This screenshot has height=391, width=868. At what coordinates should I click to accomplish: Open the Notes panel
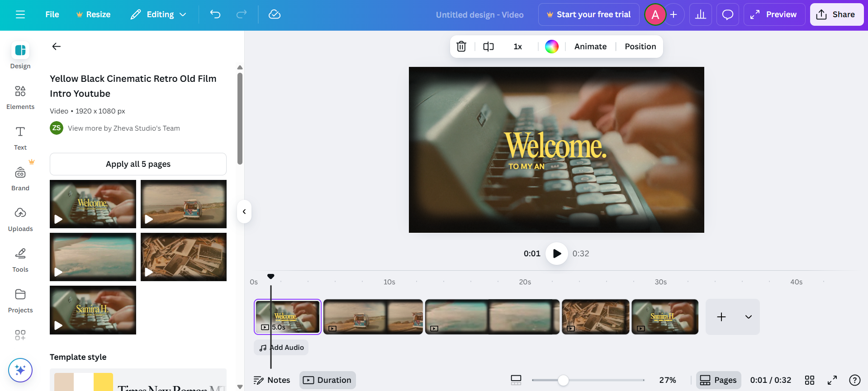tap(272, 380)
